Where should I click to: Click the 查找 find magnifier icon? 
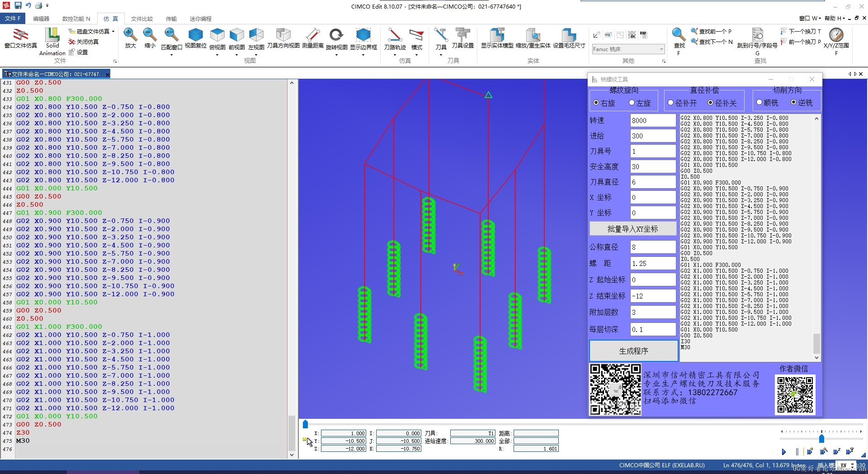(679, 34)
